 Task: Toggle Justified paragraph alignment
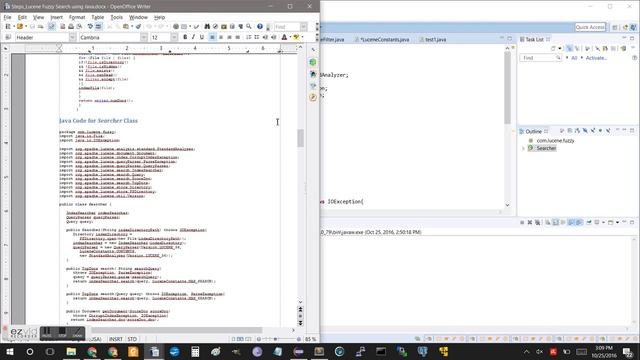(238, 37)
